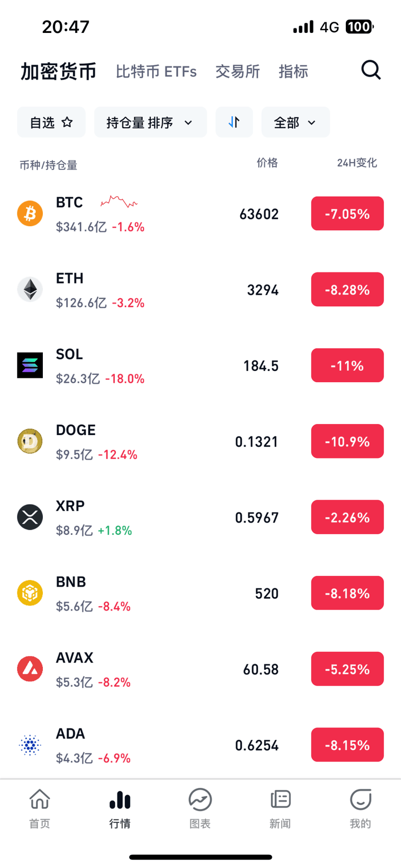Open the 全部 filter dropdown
Viewport: 401px width, 868px height.
[x=295, y=122]
